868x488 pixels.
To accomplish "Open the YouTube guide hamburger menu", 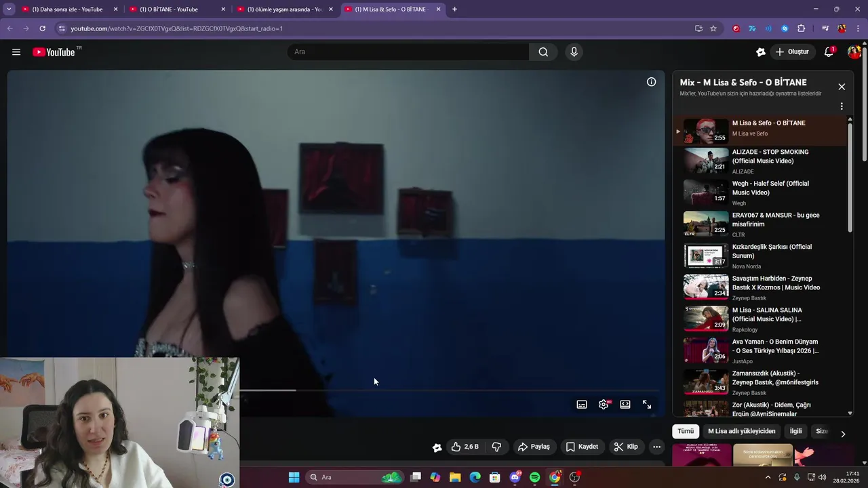I will point(16,52).
